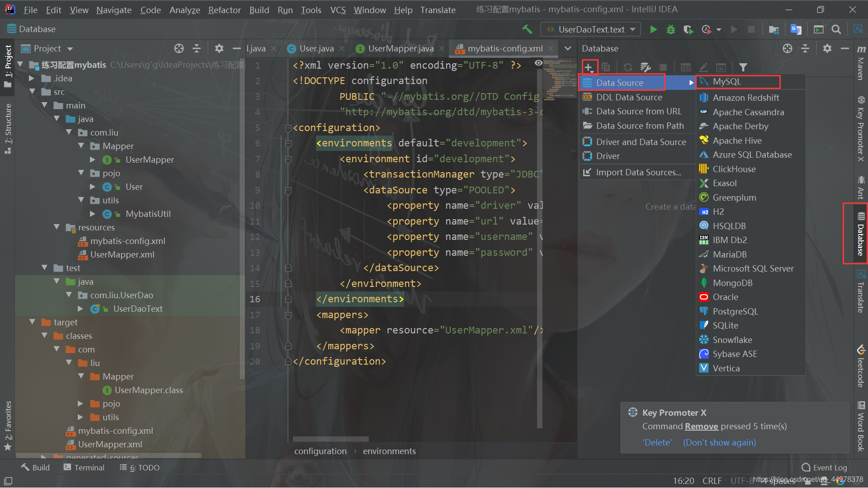Toggle the Database tool window stripe button
This screenshot has width=868, height=488.
pyautogui.click(x=860, y=234)
